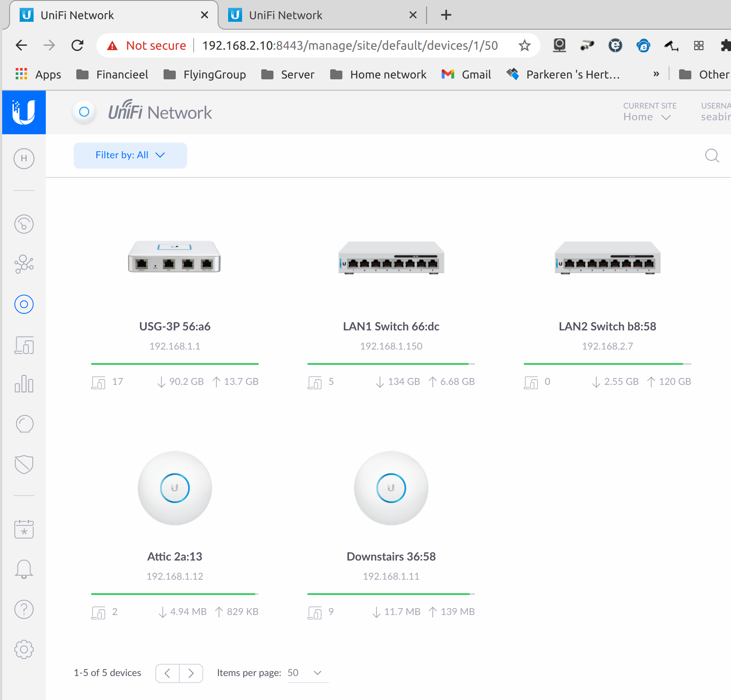Viewport: 731px width, 700px height.
Task: Go forward in browser history
Action: coord(49,45)
